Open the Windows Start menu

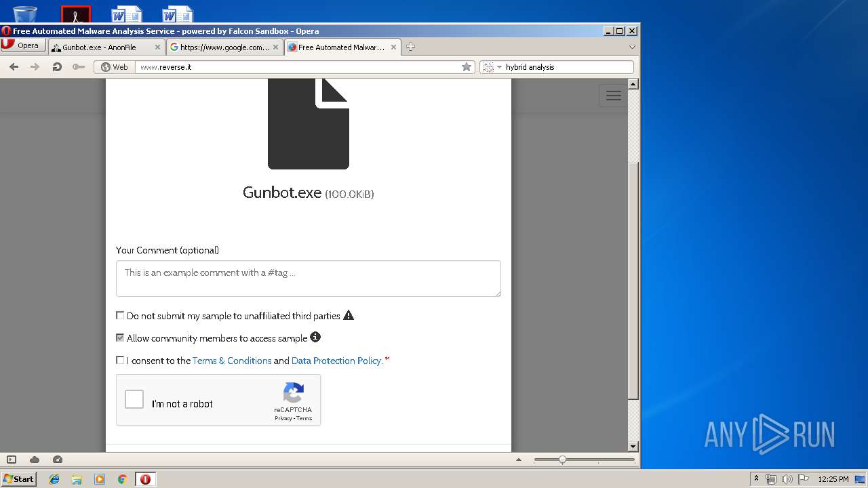[18, 479]
